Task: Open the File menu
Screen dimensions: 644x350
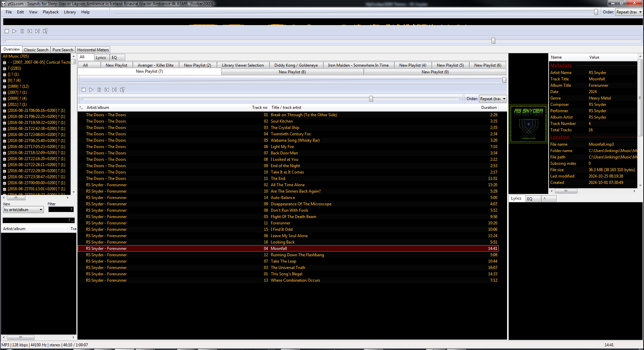Action: [9, 12]
